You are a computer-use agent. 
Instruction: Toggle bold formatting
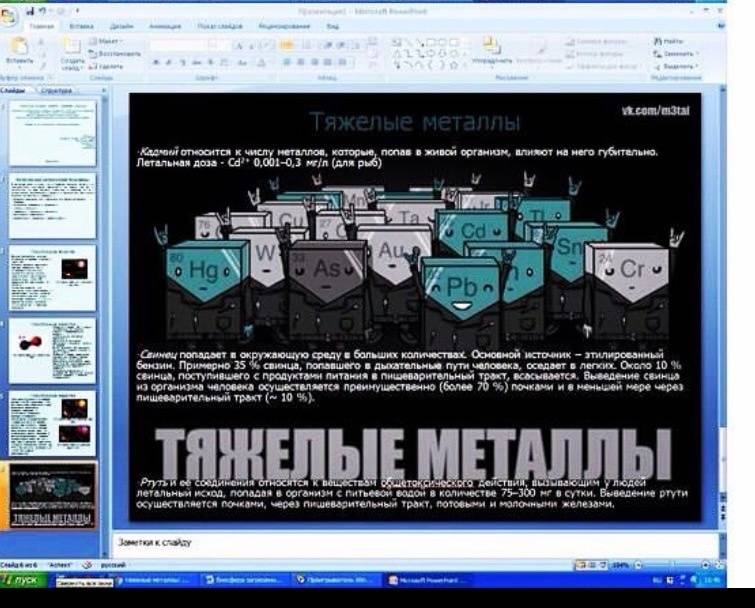(x=156, y=63)
